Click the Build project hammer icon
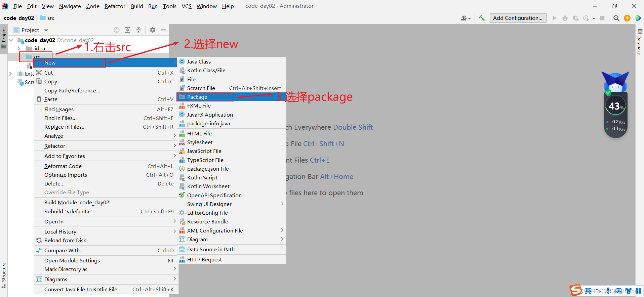This screenshot has height=297, width=644. (482, 18)
